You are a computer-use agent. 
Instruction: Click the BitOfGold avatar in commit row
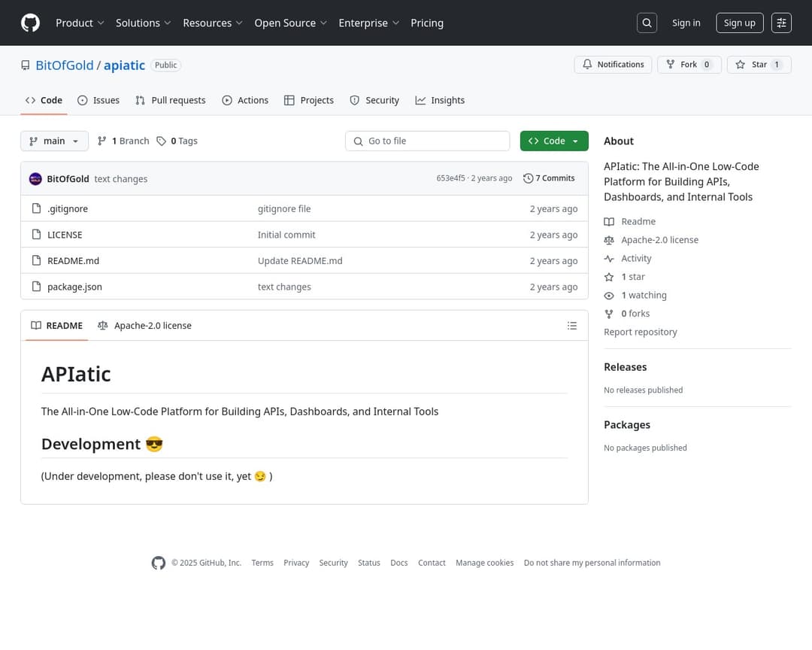pyautogui.click(x=36, y=179)
